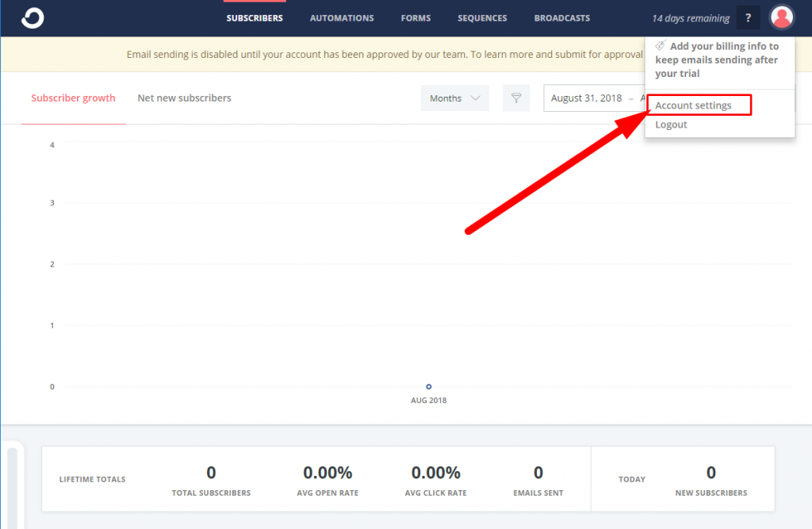Click the Avg Open Rate 0.00% value
Screen dimensions: 812x529
click(x=327, y=473)
